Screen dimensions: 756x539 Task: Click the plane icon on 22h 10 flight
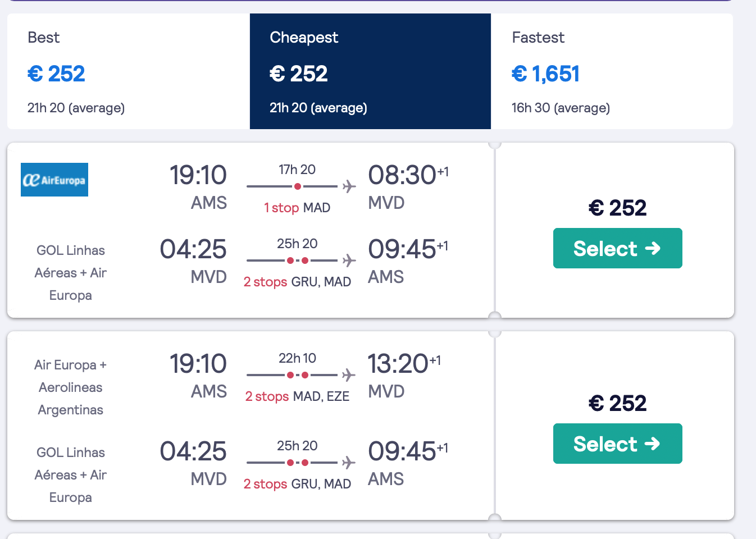click(x=349, y=375)
